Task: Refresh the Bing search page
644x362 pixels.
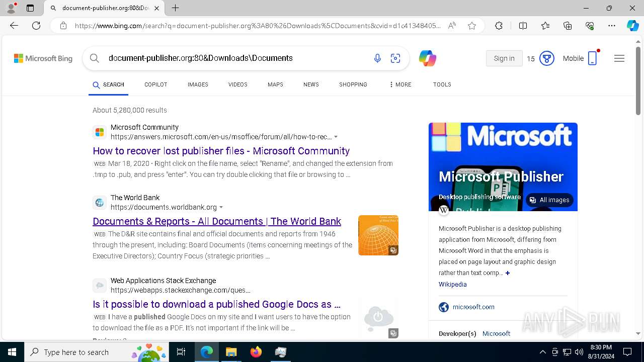Action: pyautogui.click(x=36, y=26)
